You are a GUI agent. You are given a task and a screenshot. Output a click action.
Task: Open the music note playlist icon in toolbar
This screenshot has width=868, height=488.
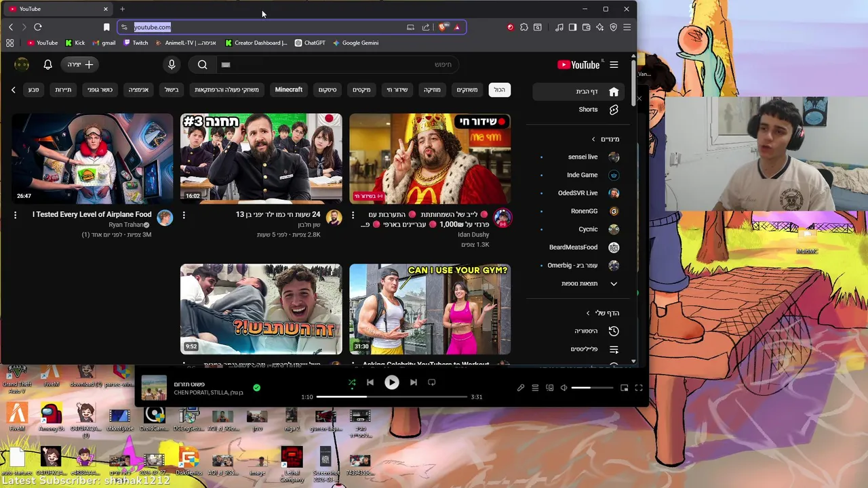(559, 27)
